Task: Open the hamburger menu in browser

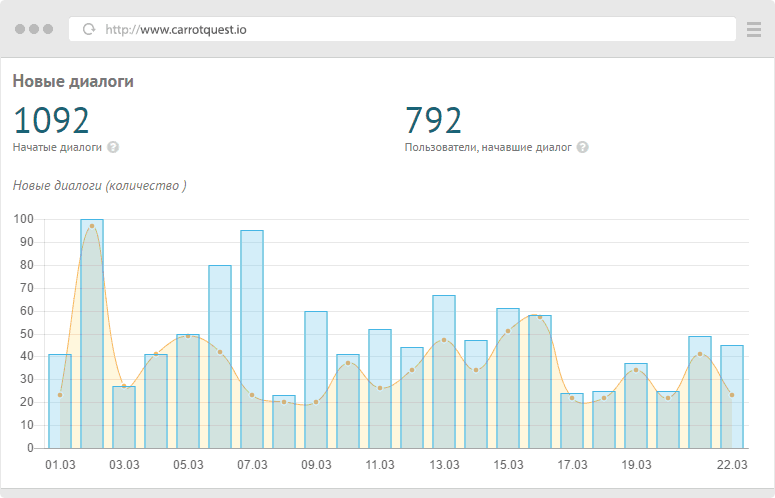Action: [x=754, y=29]
